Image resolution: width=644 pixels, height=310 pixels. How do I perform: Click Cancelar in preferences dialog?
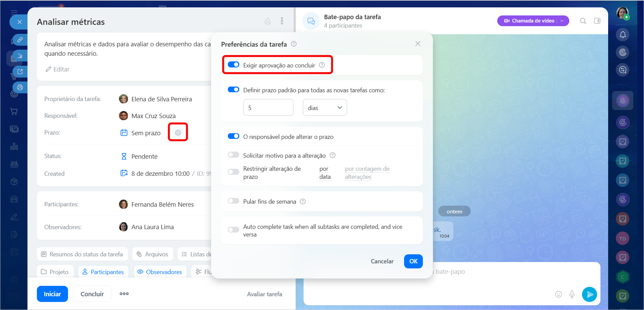point(382,261)
